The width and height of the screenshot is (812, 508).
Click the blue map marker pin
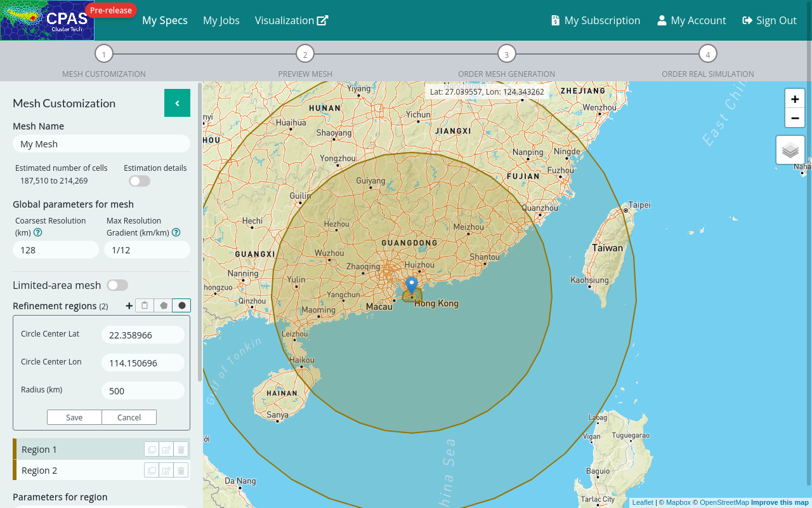click(412, 285)
